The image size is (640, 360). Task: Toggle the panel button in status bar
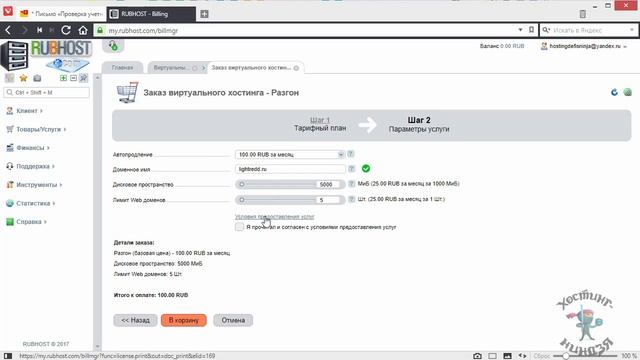click(x=8, y=356)
